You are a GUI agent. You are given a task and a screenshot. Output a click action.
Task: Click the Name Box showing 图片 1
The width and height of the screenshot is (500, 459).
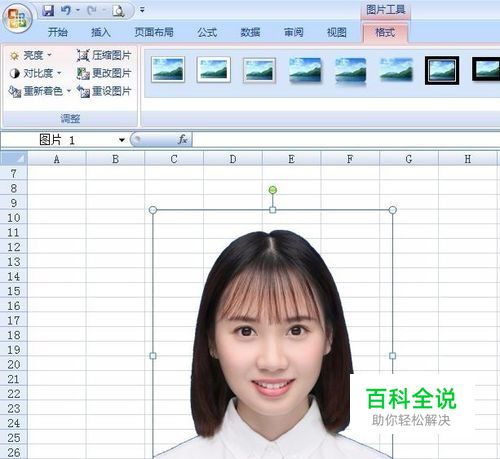[57, 140]
